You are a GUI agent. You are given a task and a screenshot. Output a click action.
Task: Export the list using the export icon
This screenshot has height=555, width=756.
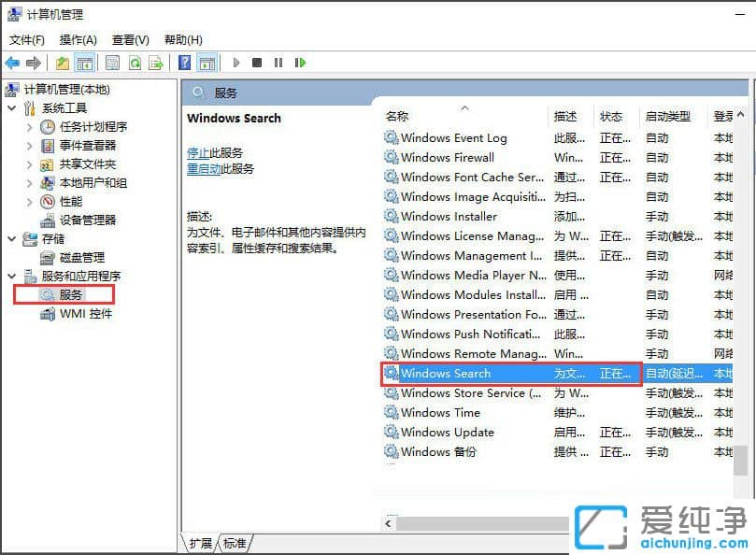point(157,63)
